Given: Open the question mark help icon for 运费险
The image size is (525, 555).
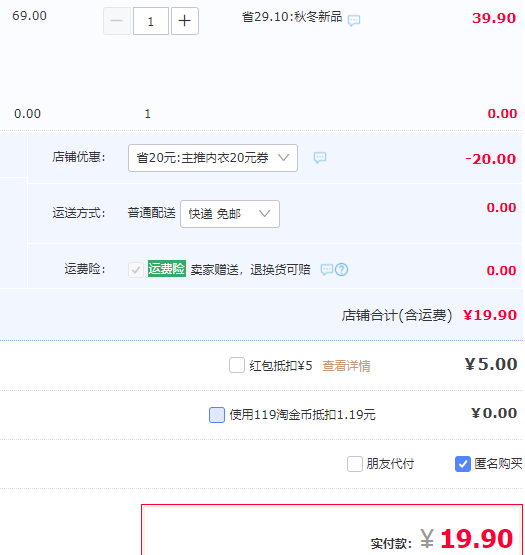Looking at the screenshot, I should pos(341,270).
